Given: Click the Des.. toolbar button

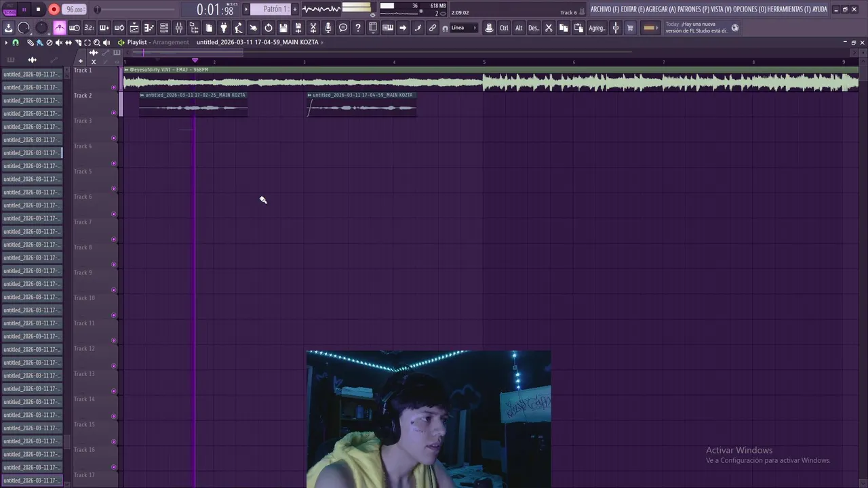Looking at the screenshot, I should 534,28.
